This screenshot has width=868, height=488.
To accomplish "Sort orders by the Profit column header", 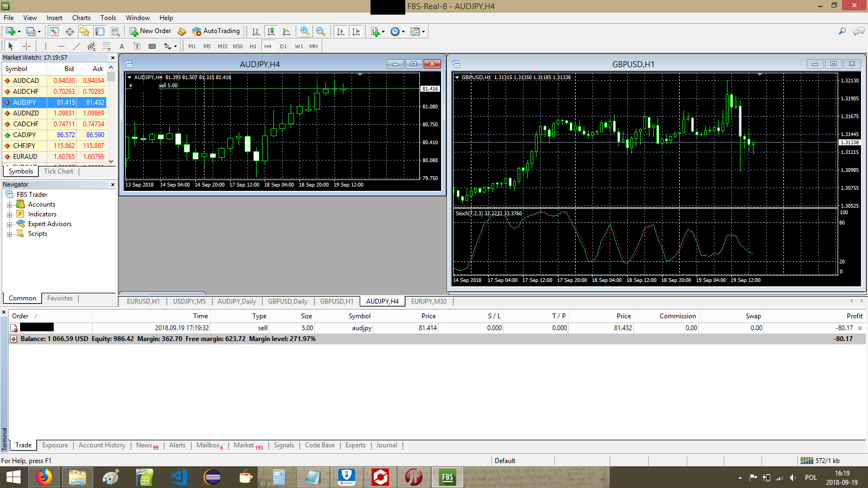I will 854,316.
